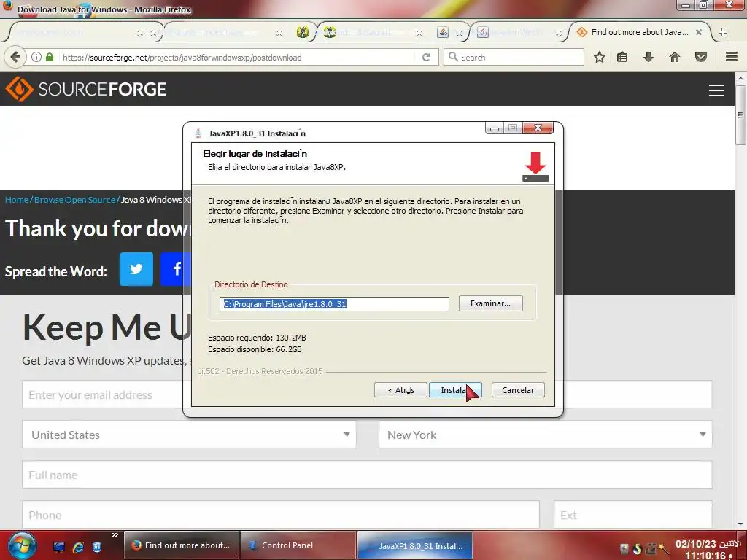This screenshot has width=747, height=560.
Task: Show desktop icon in quick launch
Action: click(x=59, y=547)
